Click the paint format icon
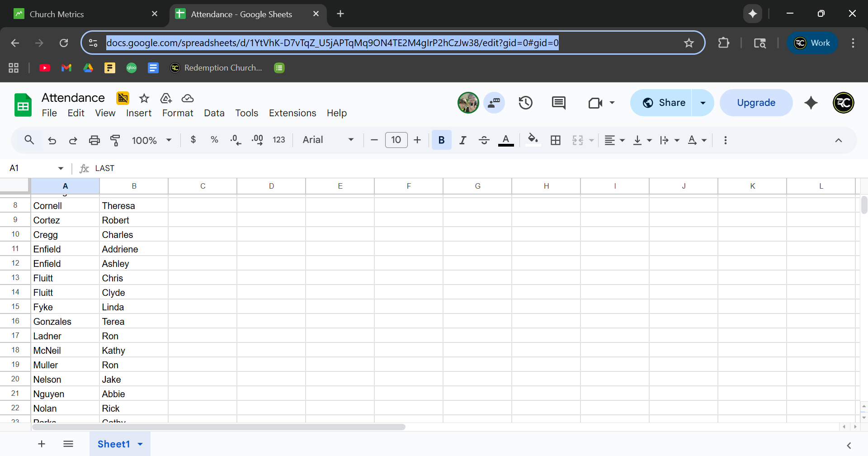The image size is (868, 456). [115, 140]
